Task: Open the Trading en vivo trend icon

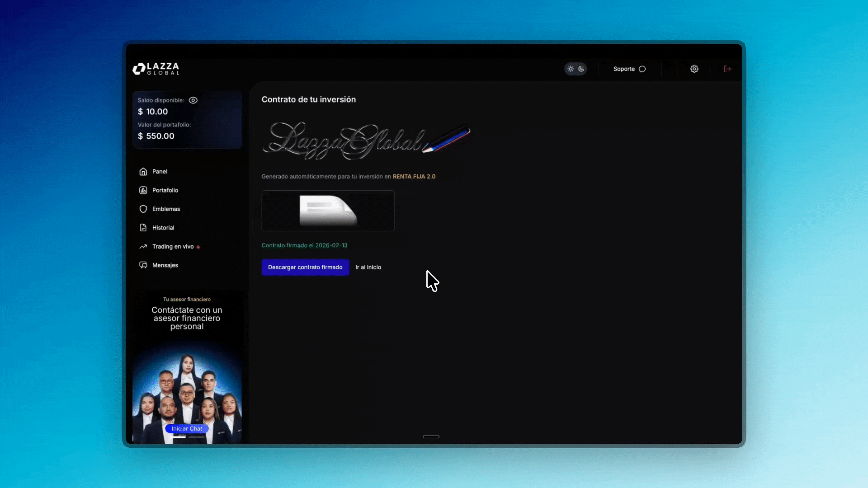Action: 143,247
